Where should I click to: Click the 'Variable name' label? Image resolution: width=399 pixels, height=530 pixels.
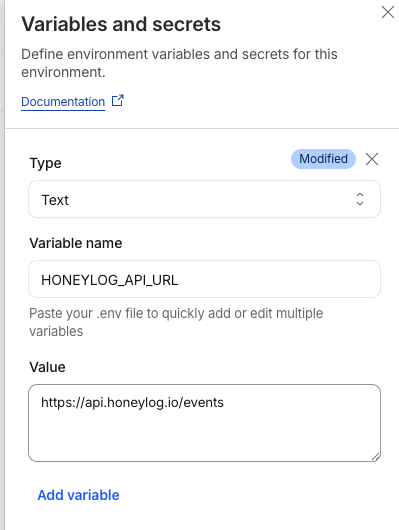pos(76,243)
